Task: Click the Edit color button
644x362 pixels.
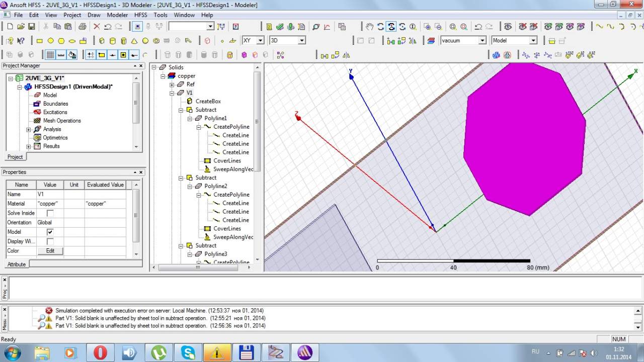Action: tap(50, 251)
